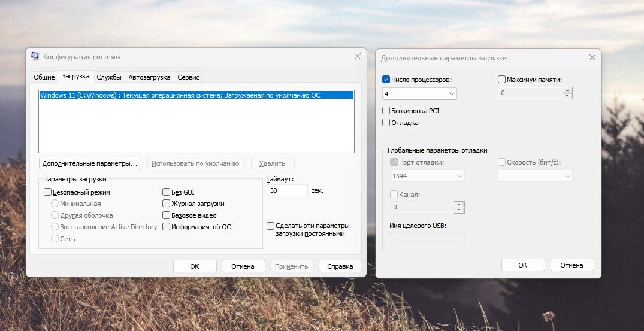This screenshot has width=644, height=331.
Task: Close the Дополнительные параметры загрузки dialog
Action: click(592, 58)
